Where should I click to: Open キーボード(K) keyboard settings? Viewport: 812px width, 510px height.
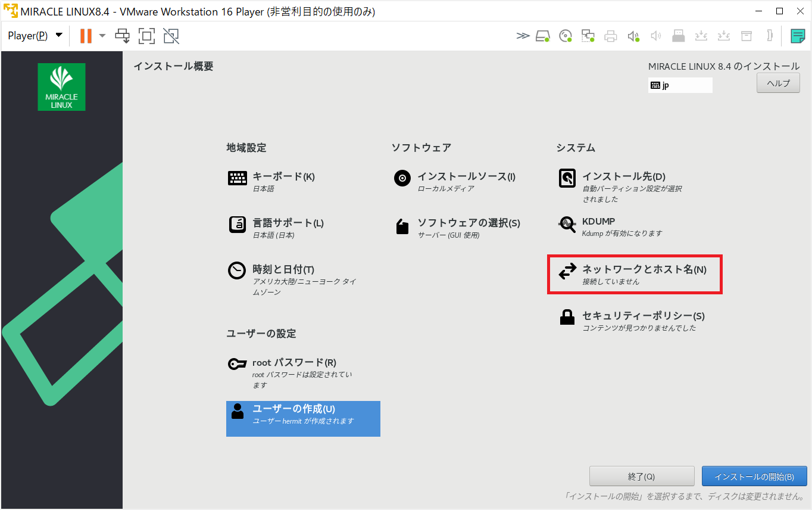click(x=284, y=177)
